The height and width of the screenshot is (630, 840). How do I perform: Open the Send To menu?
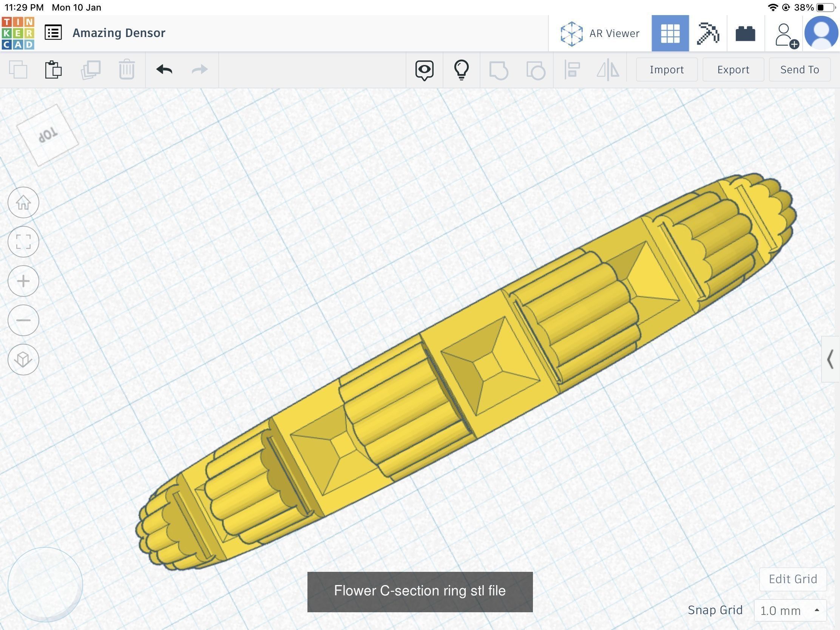pos(799,69)
